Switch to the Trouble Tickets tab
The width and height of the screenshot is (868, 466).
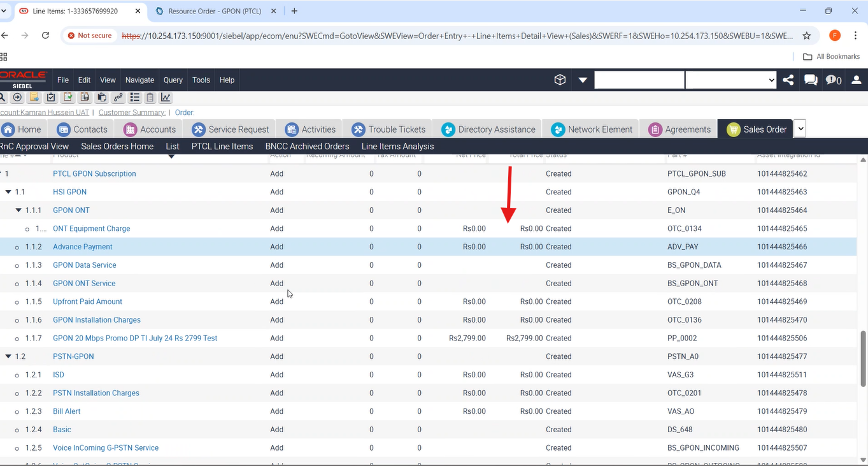point(388,129)
